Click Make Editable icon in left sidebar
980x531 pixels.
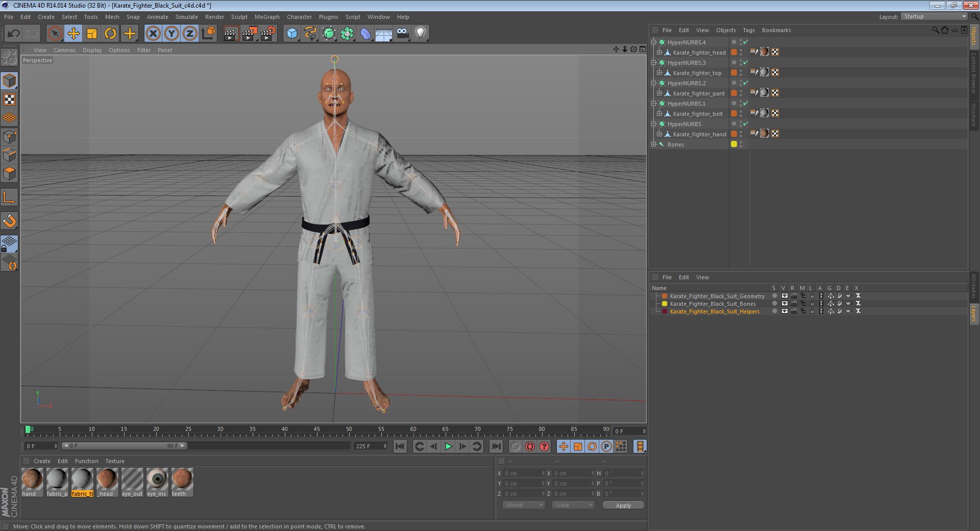pyautogui.click(x=9, y=57)
